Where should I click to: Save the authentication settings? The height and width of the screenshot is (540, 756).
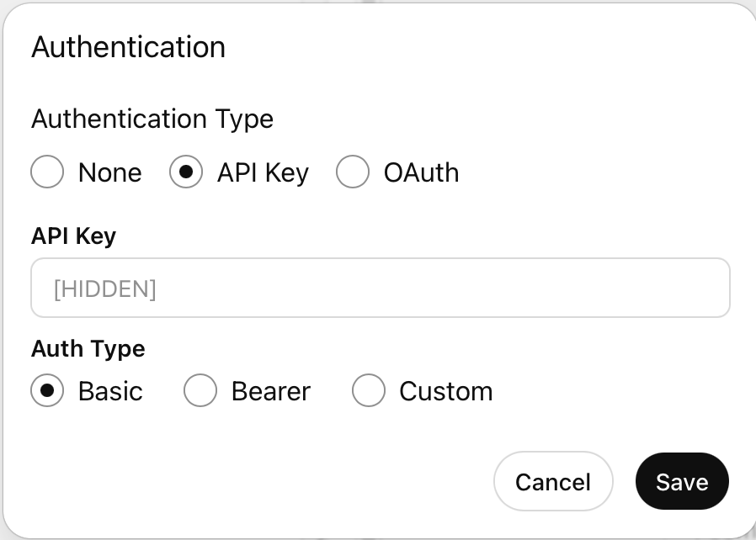681,482
